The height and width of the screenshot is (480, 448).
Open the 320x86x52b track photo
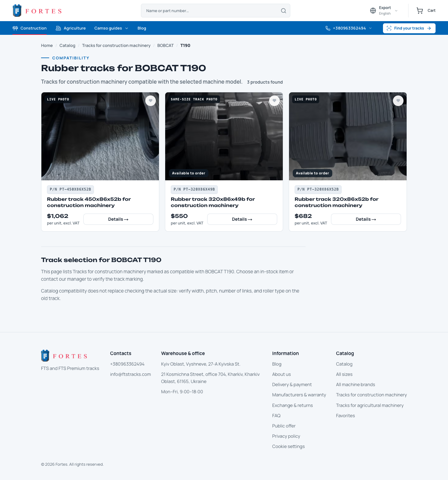[348, 136]
